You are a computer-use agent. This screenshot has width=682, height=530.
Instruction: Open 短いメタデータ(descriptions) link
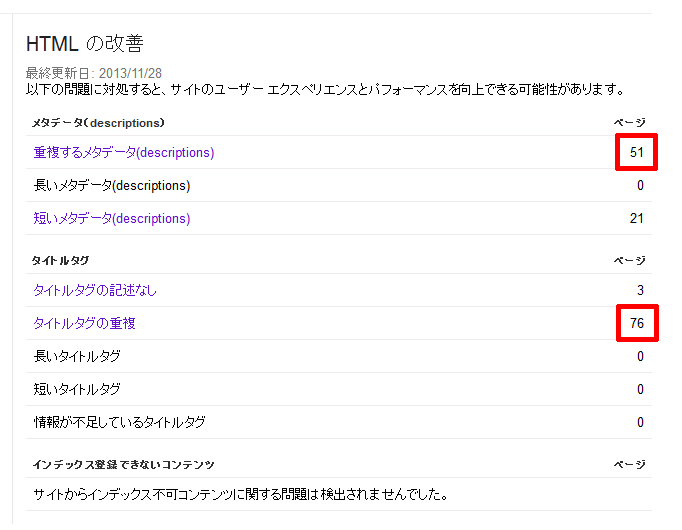112,218
